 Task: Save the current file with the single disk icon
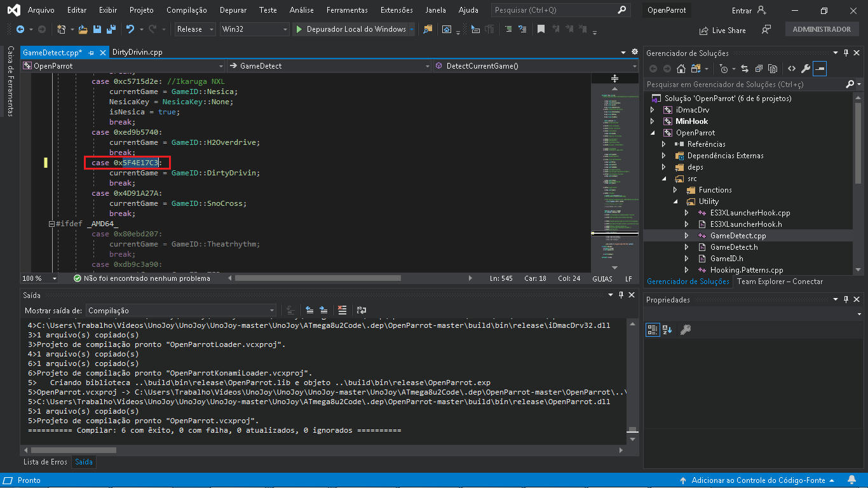tap(97, 29)
